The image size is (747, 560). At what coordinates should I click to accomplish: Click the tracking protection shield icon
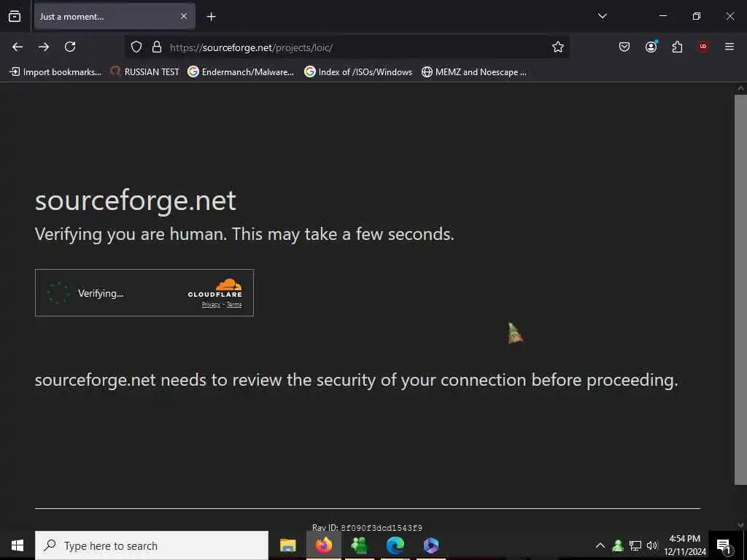tap(136, 47)
